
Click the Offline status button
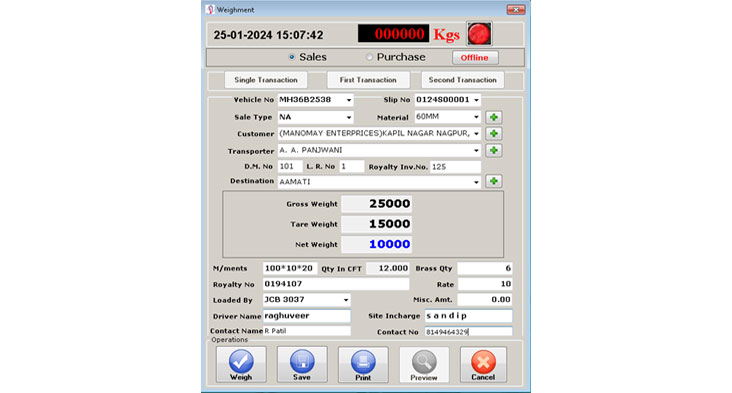click(475, 57)
